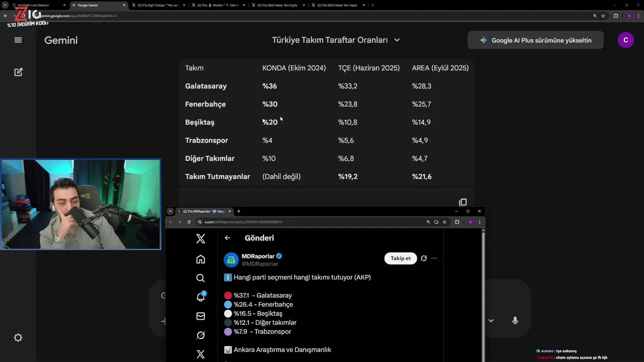
Task: Open Extensions in the Gemini browser window
Action: pos(616,16)
